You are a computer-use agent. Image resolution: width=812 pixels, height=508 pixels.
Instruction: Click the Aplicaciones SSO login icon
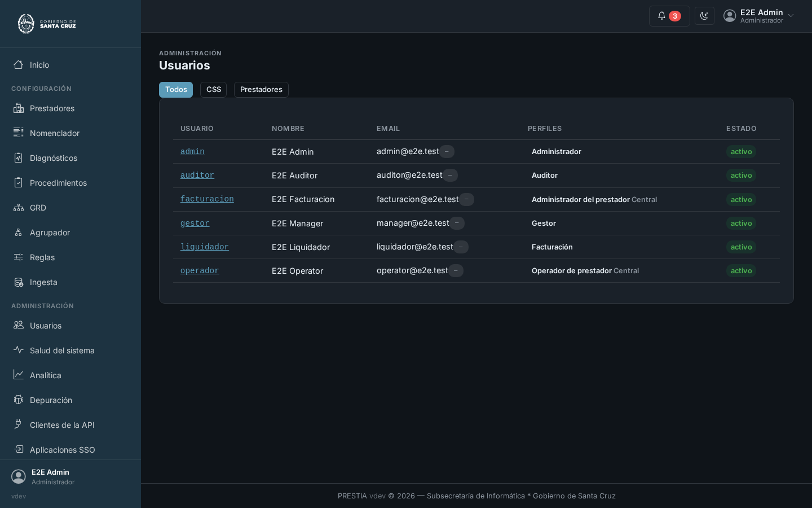[19, 450]
